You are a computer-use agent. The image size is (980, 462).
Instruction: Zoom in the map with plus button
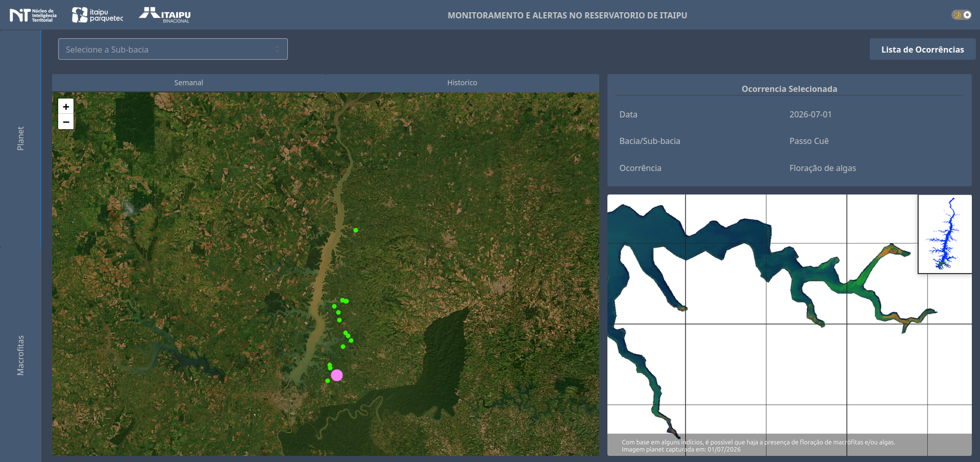pyautogui.click(x=66, y=106)
